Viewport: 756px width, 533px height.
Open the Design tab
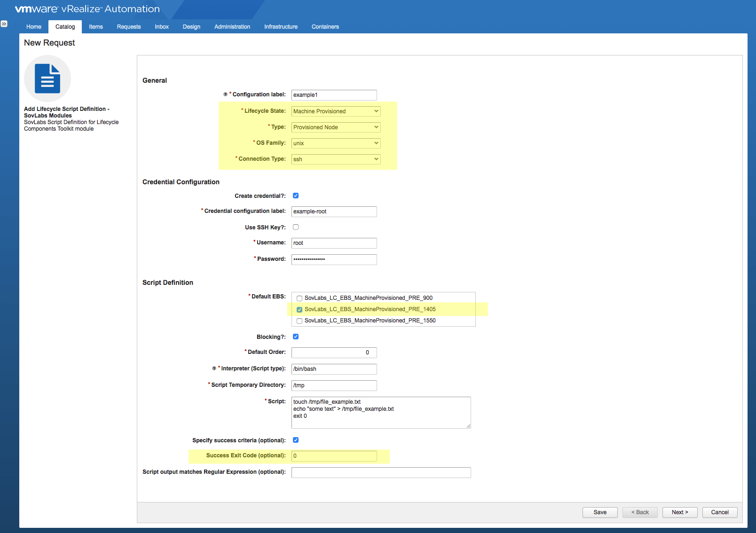(x=191, y=27)
